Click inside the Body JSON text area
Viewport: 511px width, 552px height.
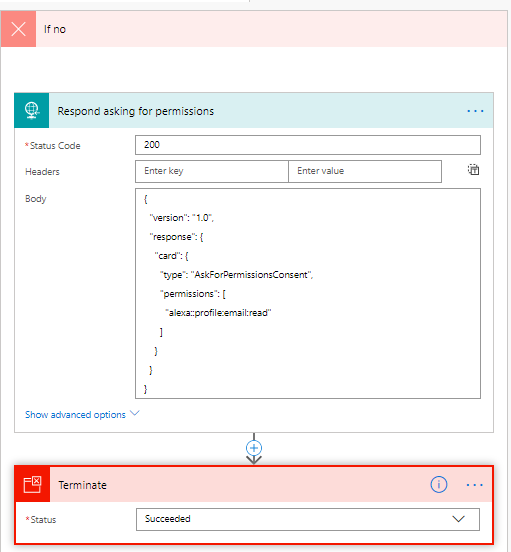[x=308, y=294]
